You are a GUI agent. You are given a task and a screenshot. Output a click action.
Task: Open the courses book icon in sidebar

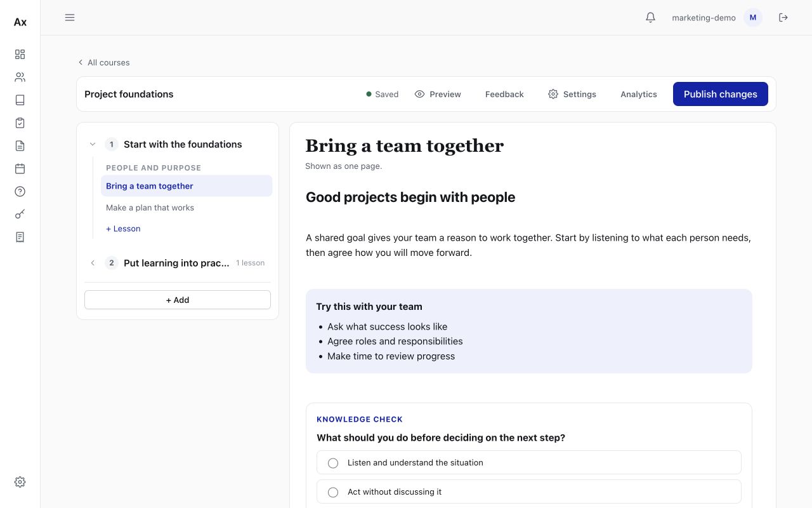tap(20, 100)
